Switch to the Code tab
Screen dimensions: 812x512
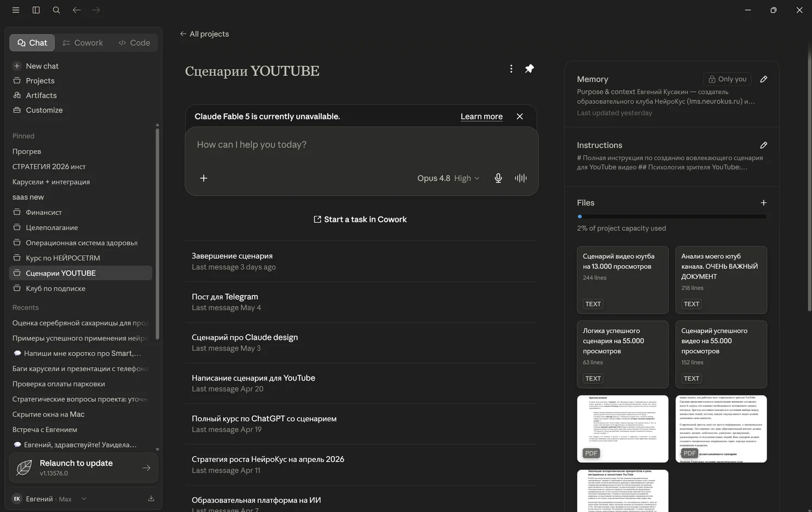pyautogui.click(x=134, y=43)
